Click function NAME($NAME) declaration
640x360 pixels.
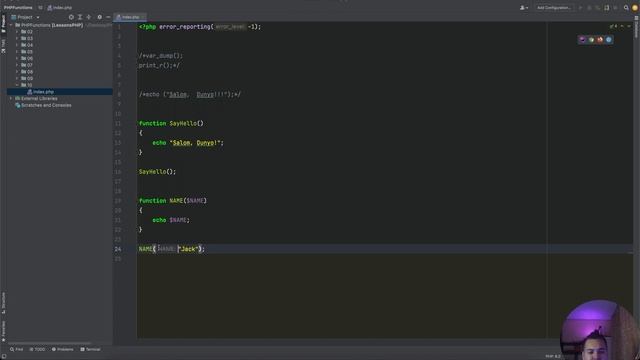click(173, 201)
